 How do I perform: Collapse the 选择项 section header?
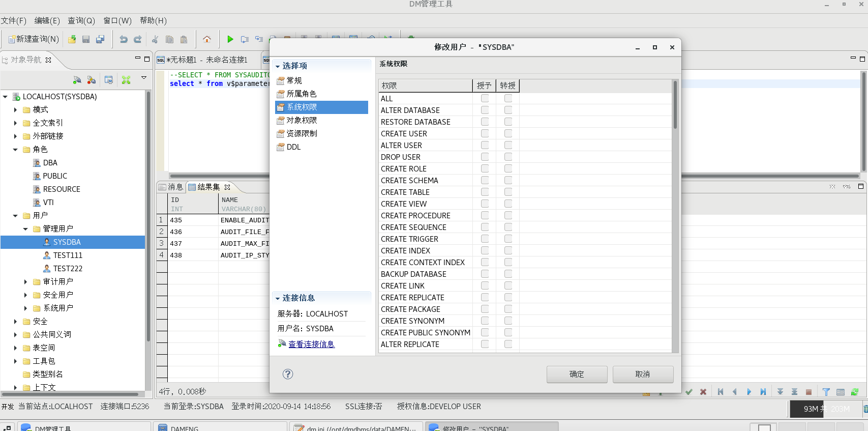click(x=278, y=66)
